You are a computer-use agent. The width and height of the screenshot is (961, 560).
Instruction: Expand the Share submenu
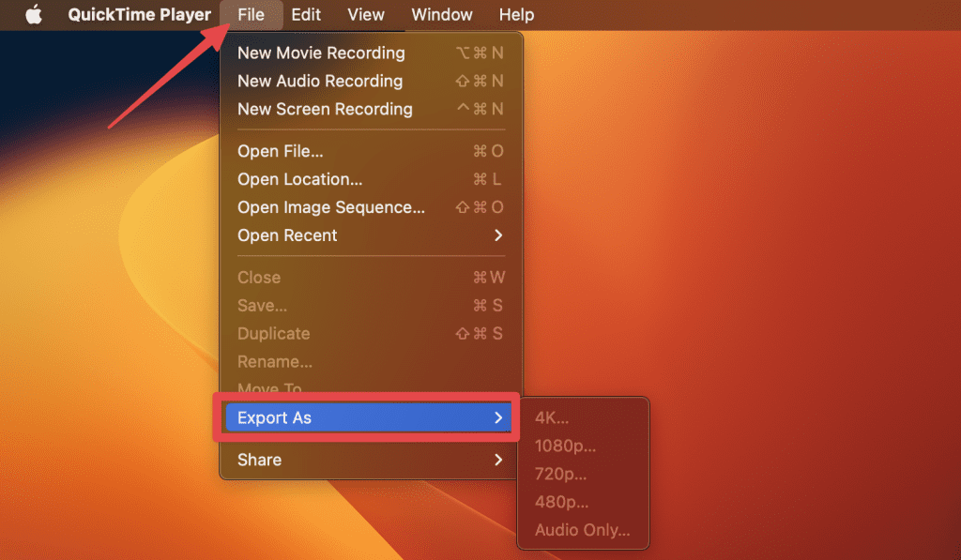(x=371, y=460)
